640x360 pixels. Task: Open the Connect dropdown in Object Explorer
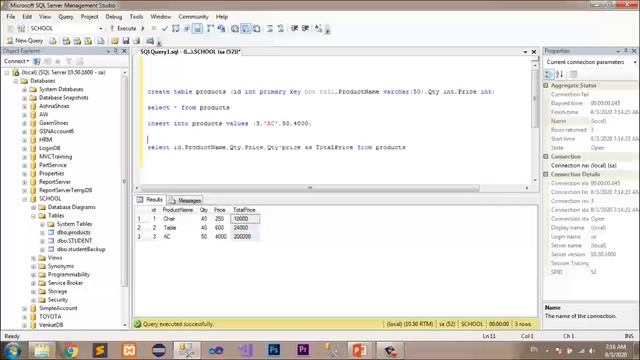click(x=16, y=61)
